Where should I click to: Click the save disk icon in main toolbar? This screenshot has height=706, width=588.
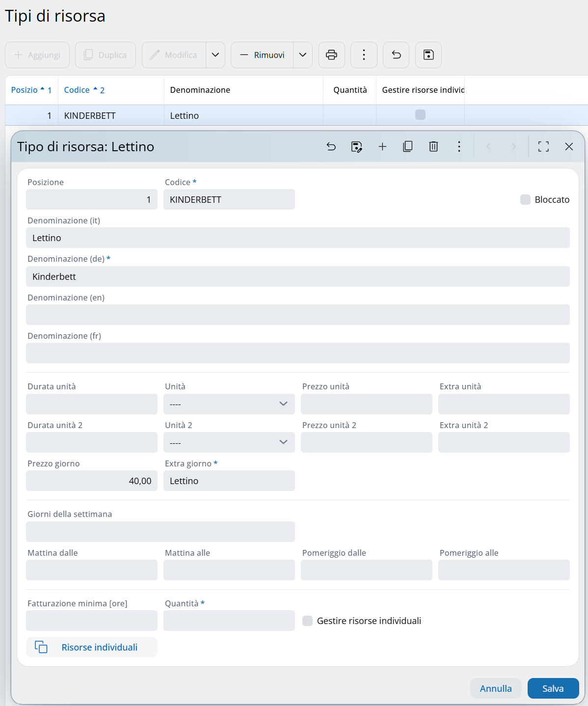click(x=428, y=55)
